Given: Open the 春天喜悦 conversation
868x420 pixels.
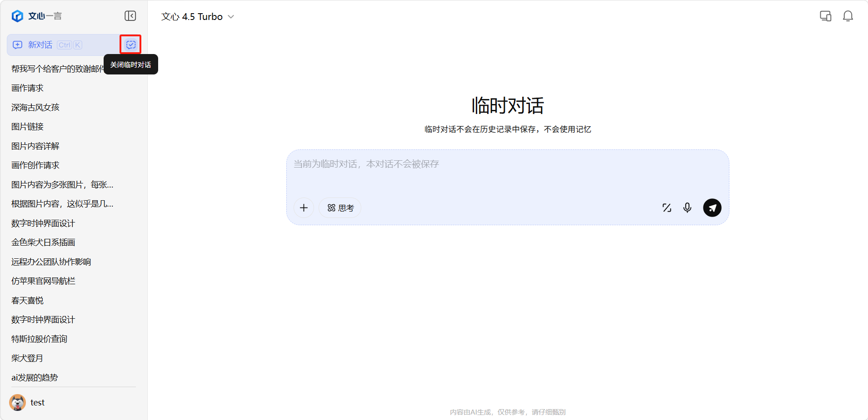Looking at the screenshot, I should [27, 300].
